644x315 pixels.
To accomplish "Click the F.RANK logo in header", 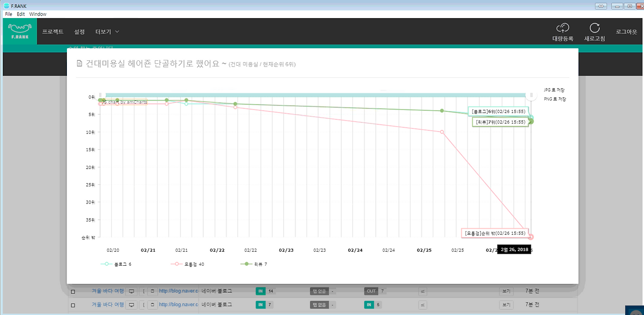I will click(x=20, y=31).
